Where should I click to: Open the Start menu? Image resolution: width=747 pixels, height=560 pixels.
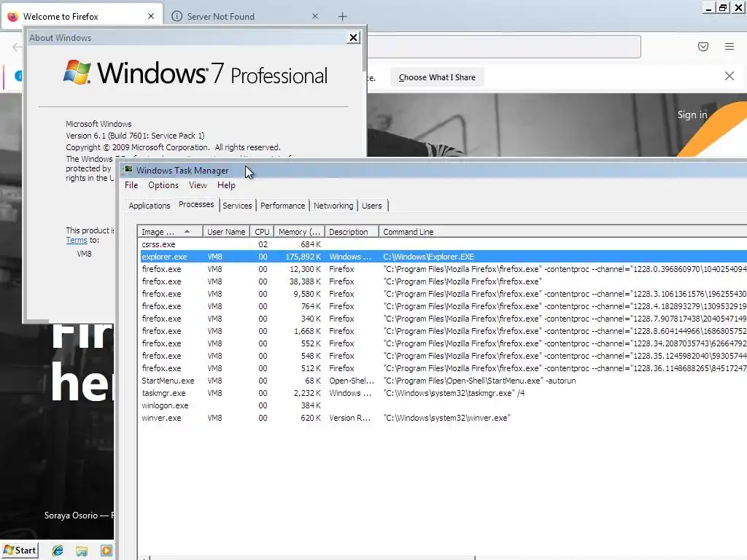coord(20,551)
